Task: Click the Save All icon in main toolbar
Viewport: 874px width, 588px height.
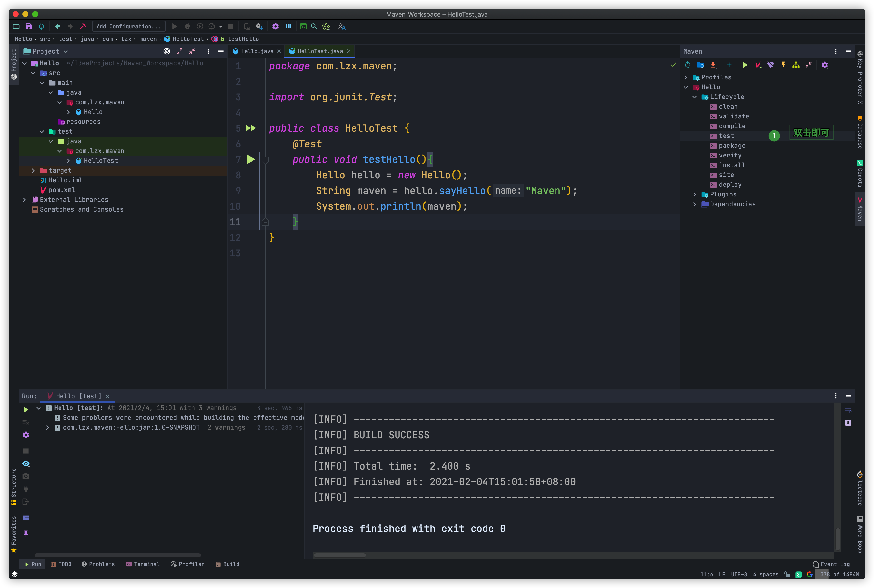Action: pos(29,26)
